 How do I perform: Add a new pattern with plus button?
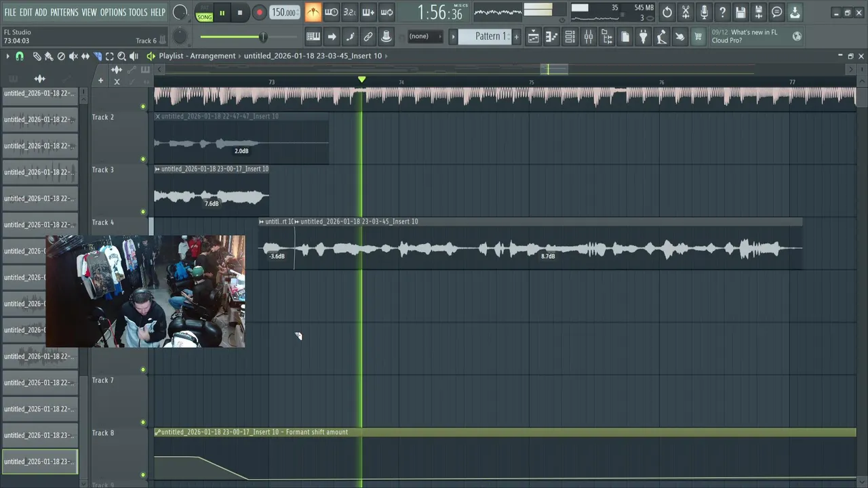[517, 37]
